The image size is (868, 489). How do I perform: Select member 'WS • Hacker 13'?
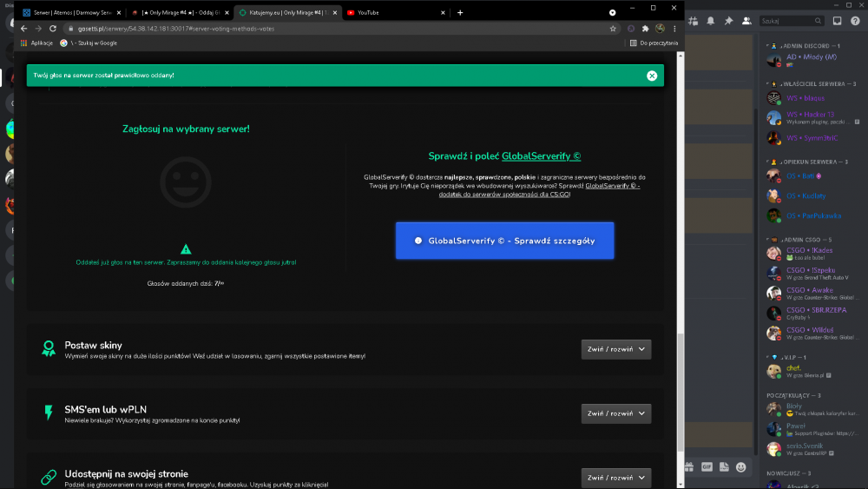(x=812, y=118)
